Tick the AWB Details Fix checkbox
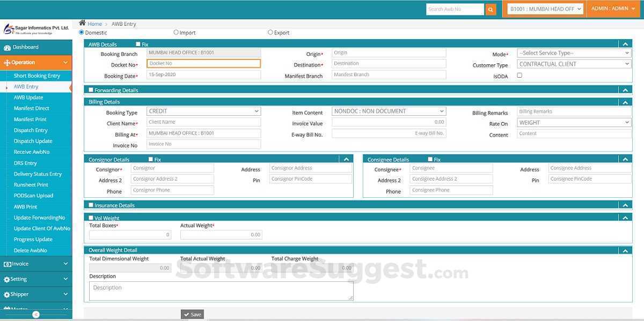The image size is (644, 321). pyautogui.click(x=138, y=44)
